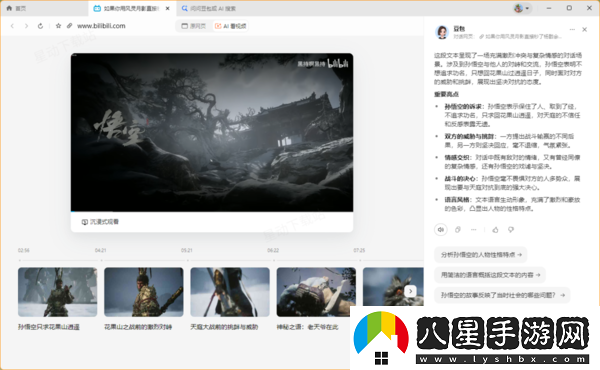
Task: Minimize the browser window
Action: point(549,8)
